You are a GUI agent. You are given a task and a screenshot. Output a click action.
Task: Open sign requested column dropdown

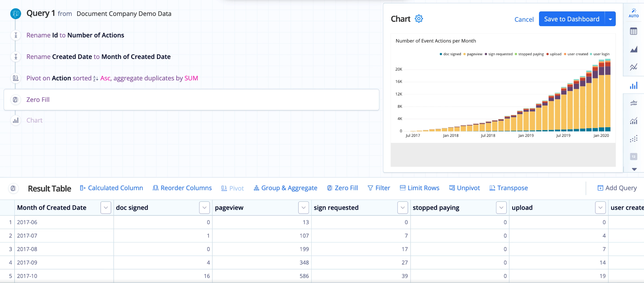(402, 208)
